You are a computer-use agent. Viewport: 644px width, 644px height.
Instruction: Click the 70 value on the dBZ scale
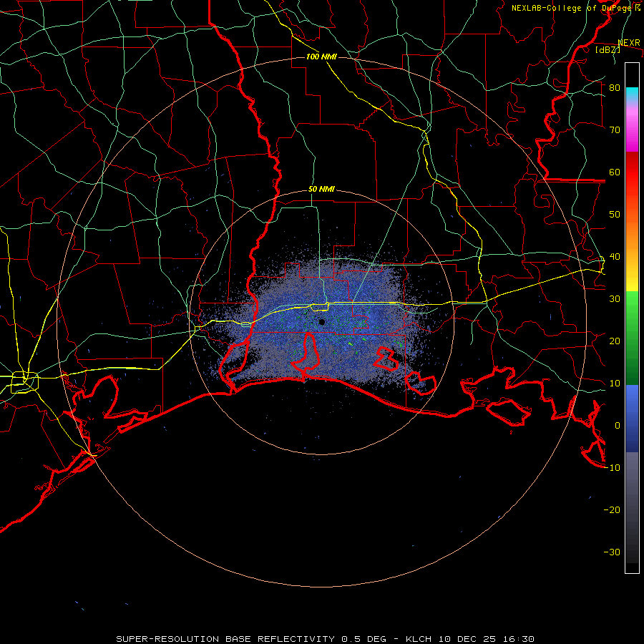tap(615, 130)
